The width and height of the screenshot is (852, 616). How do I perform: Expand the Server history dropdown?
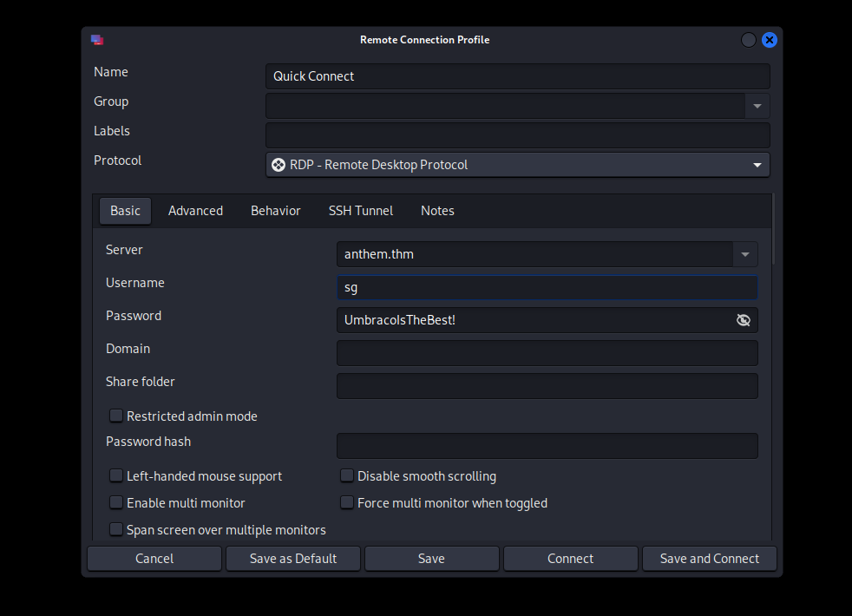tap(744, 254)
